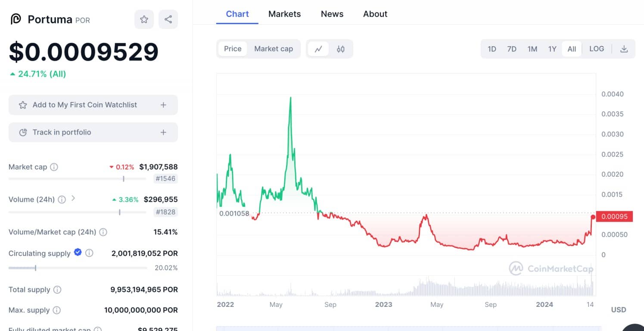Click current price marker 0.00095
The height and width of the screenshot is (331, 644).
click(x=614, y=216)
